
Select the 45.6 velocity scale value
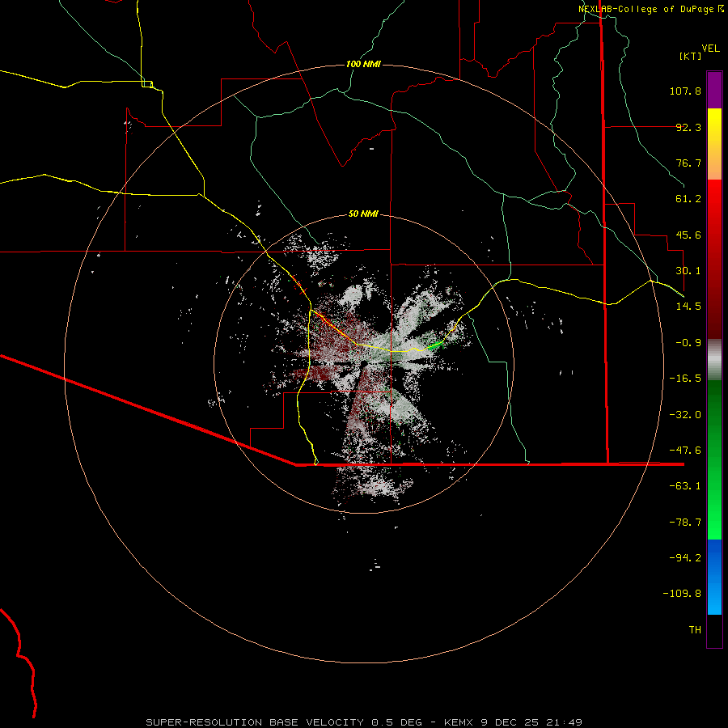pyautogui.click(x=688, y=235)
